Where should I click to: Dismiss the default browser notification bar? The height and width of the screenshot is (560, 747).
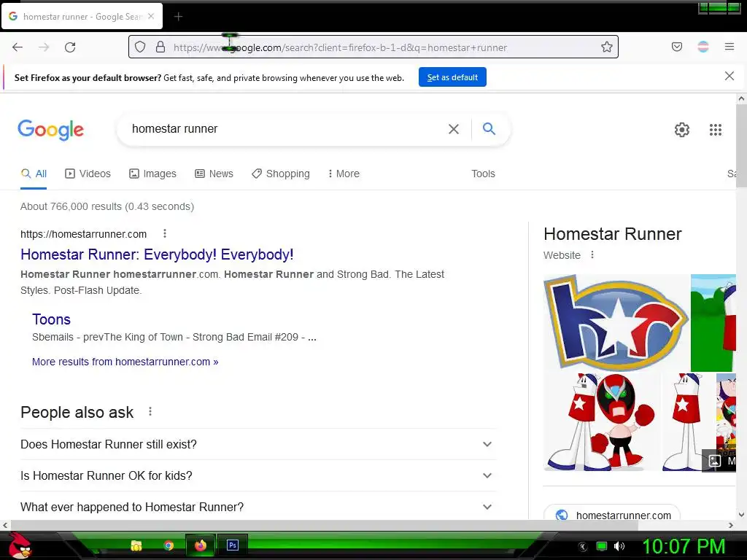click(729, 76)
